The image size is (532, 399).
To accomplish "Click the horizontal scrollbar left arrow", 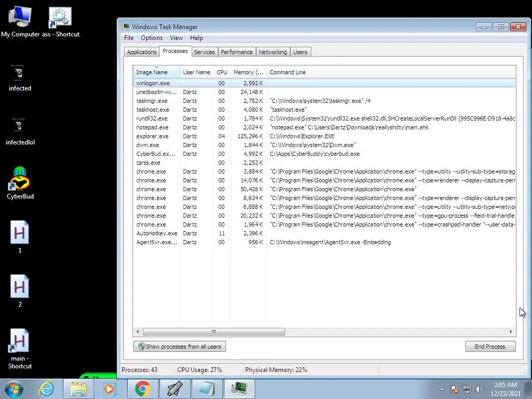I will [x=137, y=331].
